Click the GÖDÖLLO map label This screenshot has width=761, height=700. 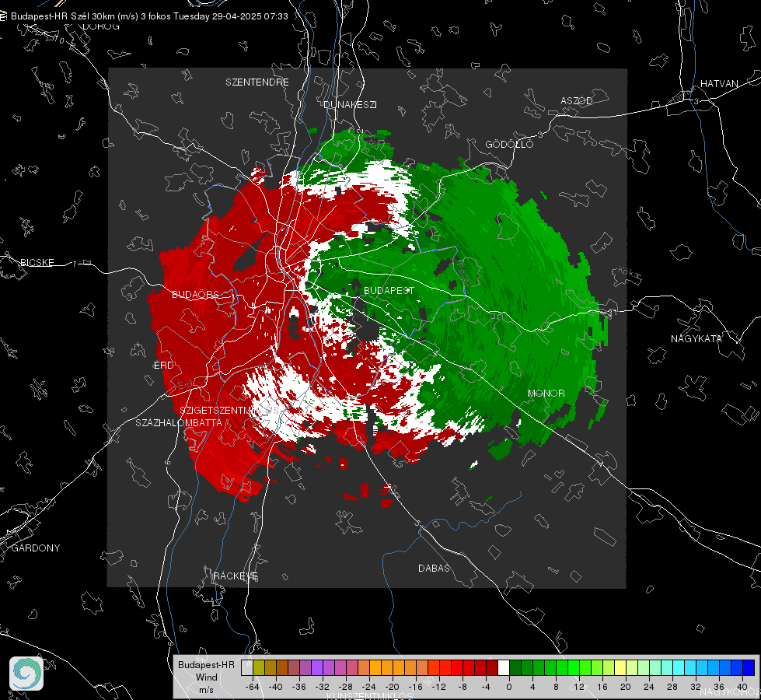(509, 144)
